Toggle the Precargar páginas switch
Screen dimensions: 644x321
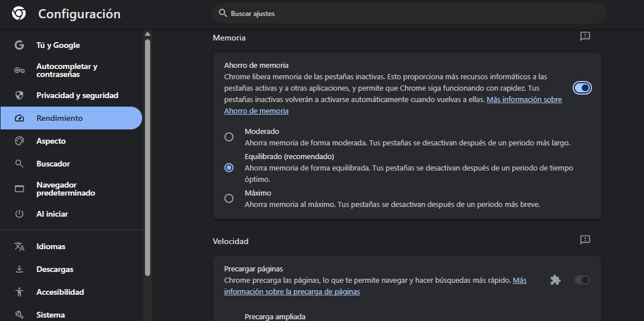point(582,280)
